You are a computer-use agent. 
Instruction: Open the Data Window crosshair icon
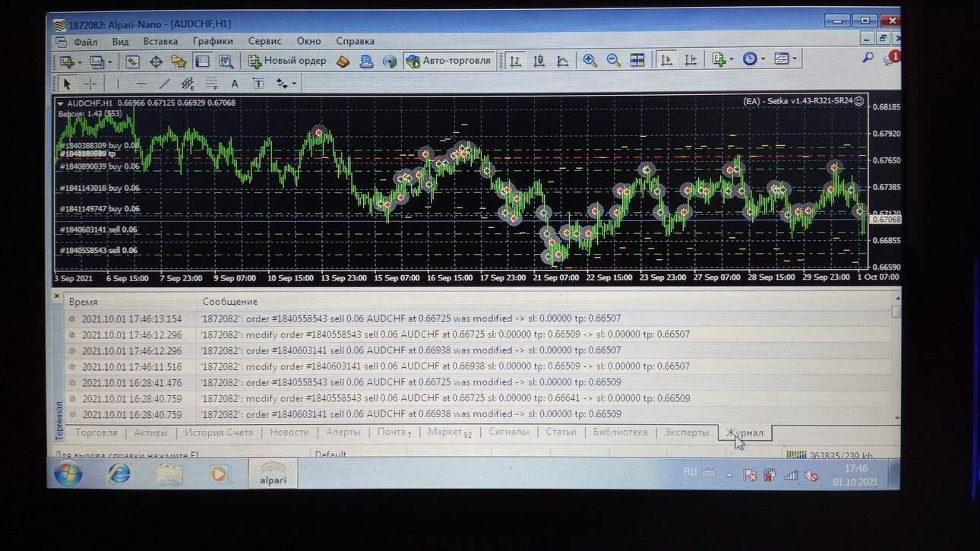pos(156,62)
